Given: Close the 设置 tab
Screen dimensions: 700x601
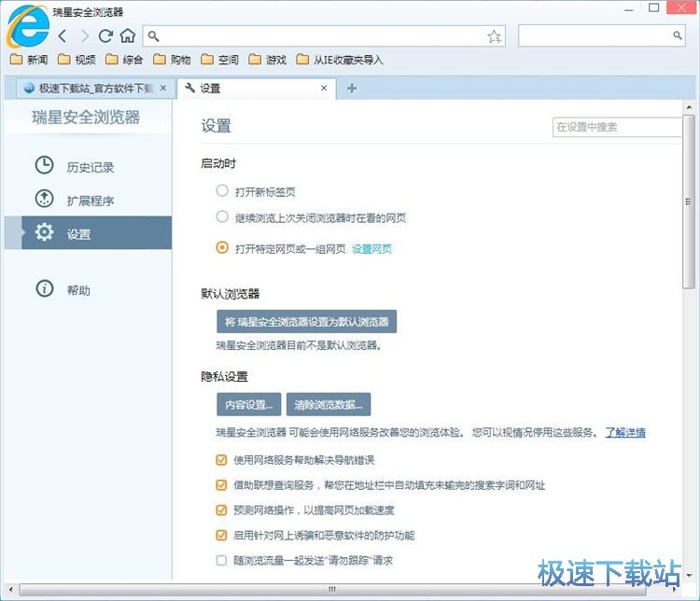Looking at the screenshot, I should [x=324, y=88].
